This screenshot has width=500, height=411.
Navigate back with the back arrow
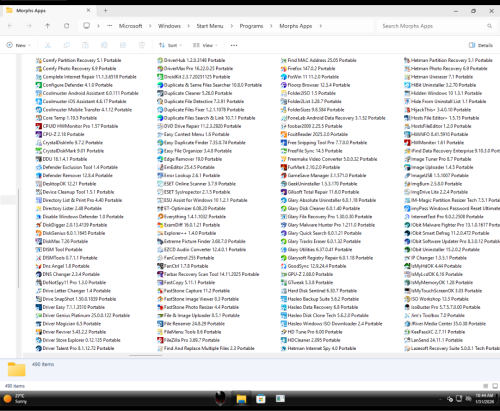point(10,26)
